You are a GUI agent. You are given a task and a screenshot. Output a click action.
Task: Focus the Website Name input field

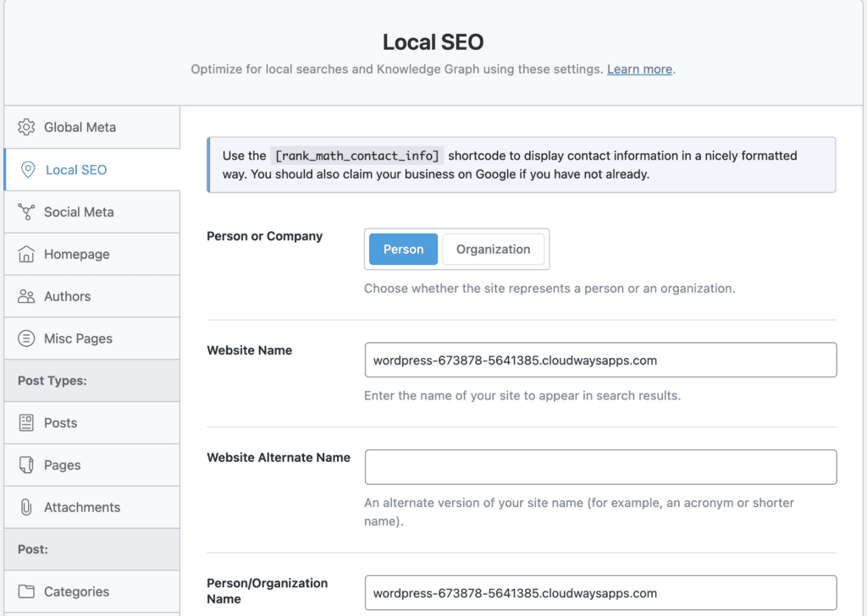pyautogui.click(x=600, y=360)
